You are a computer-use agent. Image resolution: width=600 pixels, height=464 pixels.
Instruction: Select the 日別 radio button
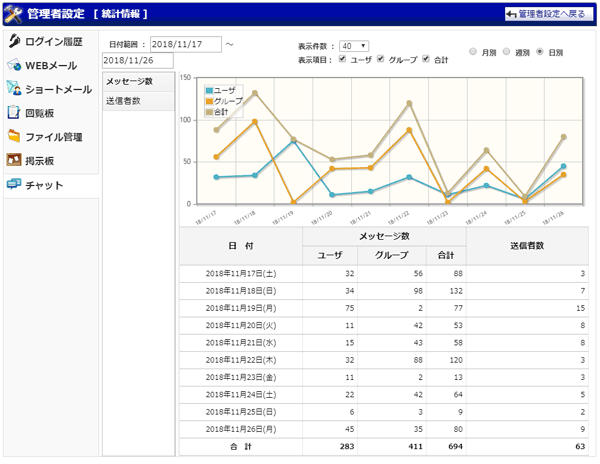pyautogui.click(x=540, y=51)
